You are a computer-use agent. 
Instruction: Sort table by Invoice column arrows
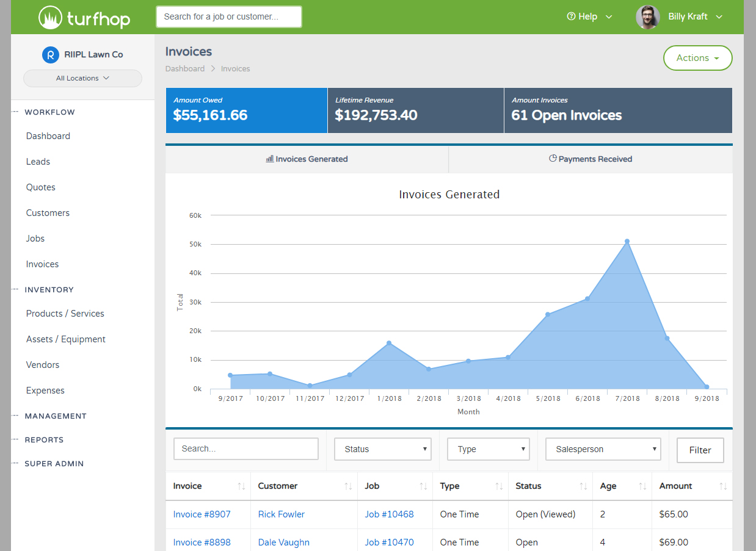[x=241, y=486]
